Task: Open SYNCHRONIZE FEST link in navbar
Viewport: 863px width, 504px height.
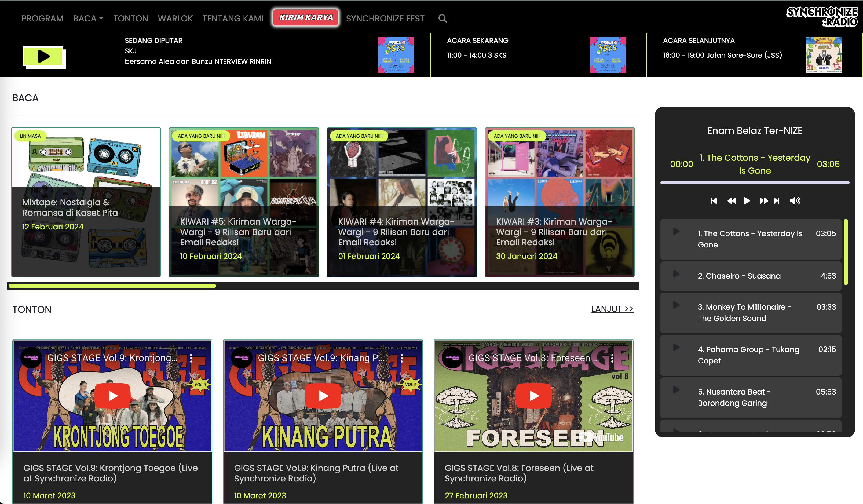Action: (385, 19)
